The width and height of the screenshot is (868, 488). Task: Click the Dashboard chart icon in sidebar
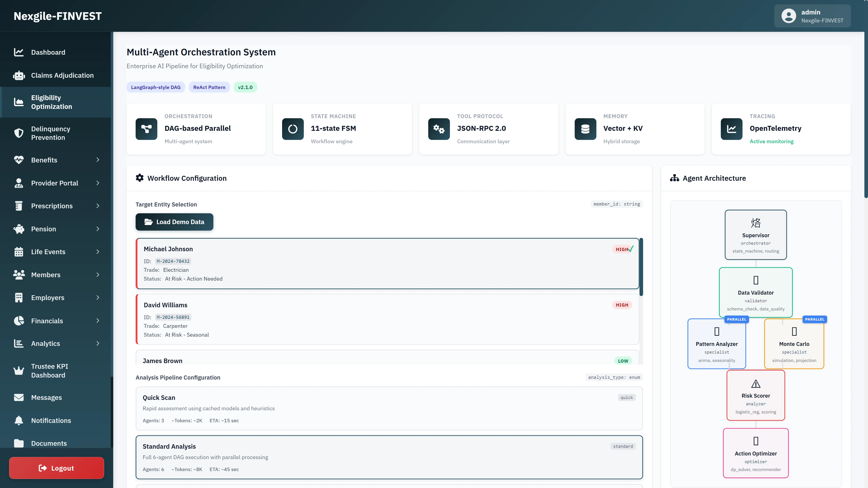[x=19, y=52]
